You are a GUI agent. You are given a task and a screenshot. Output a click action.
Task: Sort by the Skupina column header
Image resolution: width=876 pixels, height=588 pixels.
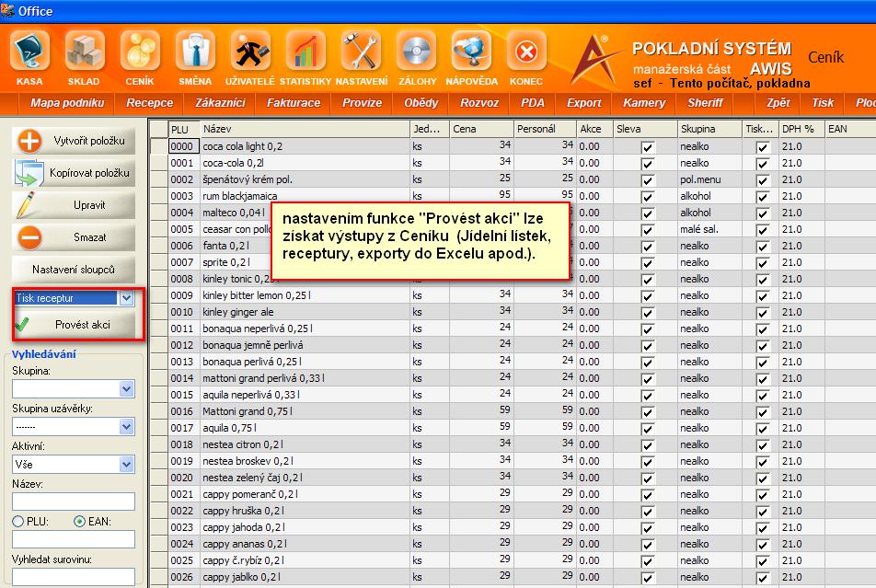(709, 129)
